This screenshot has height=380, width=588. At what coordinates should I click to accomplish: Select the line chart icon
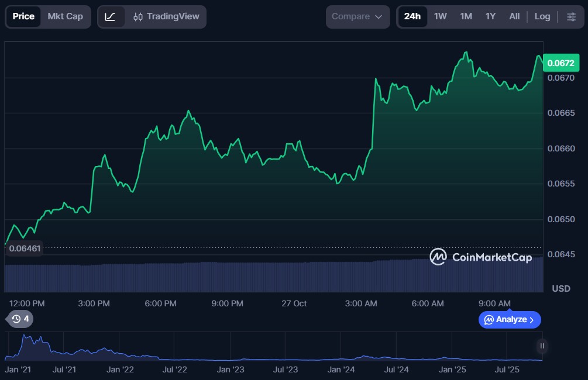click(x=111, y=16)
